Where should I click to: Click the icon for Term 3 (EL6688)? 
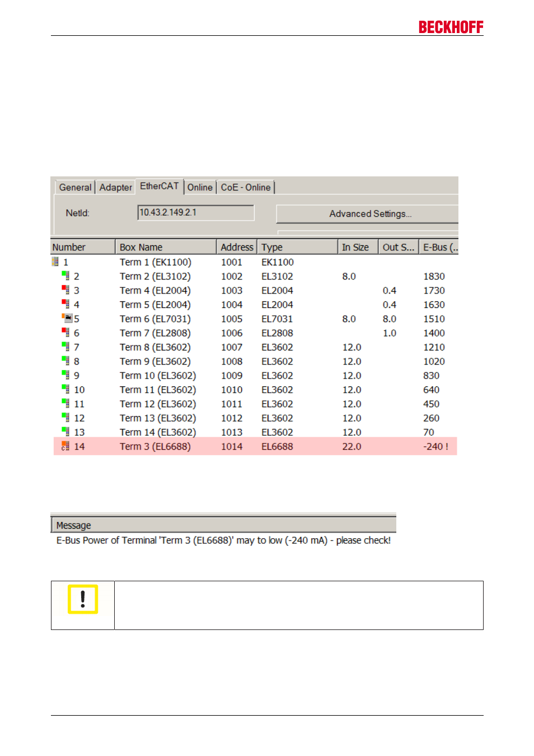pos(65,446)
